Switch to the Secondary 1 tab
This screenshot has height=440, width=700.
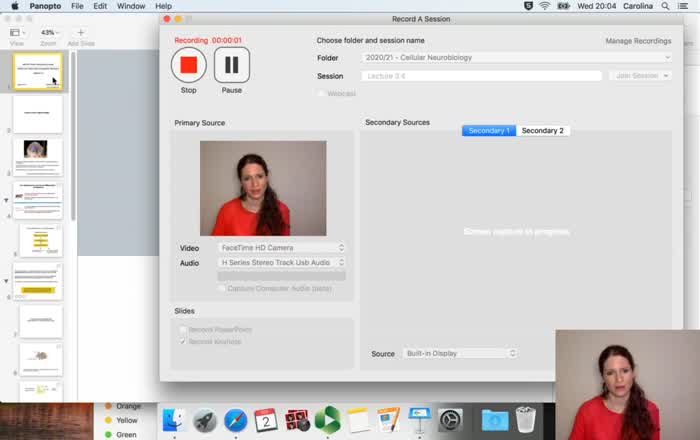tap(489, 130)
